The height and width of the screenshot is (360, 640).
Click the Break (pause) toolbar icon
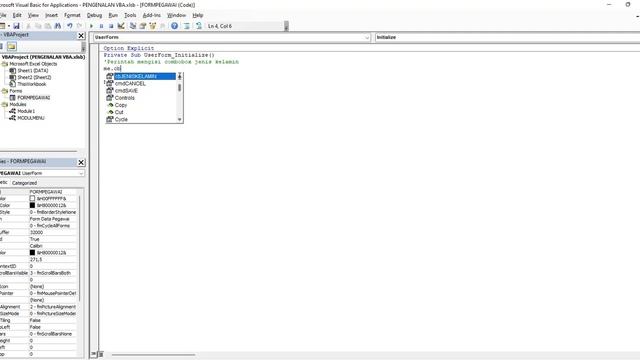click(x=101, y=26)
